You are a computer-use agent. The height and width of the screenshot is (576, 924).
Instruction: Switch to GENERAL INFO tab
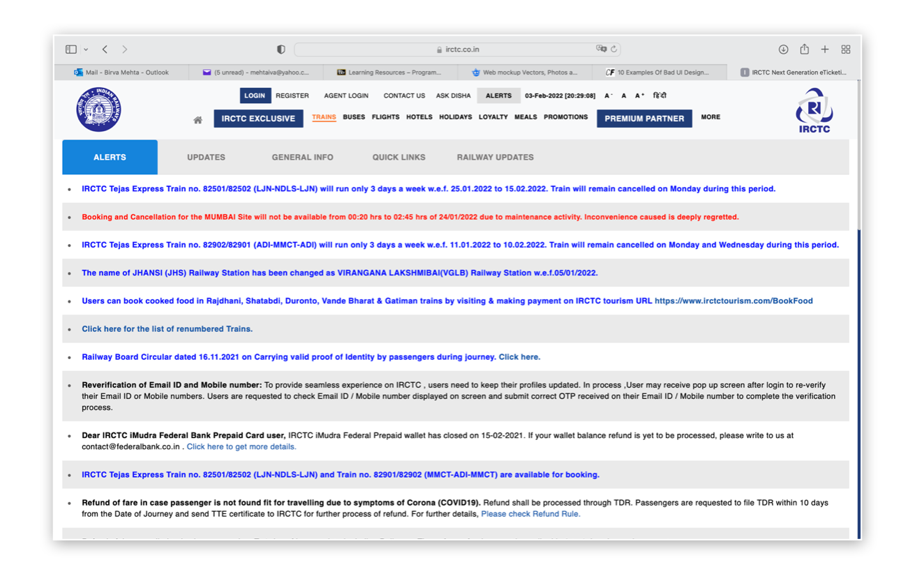302,158
